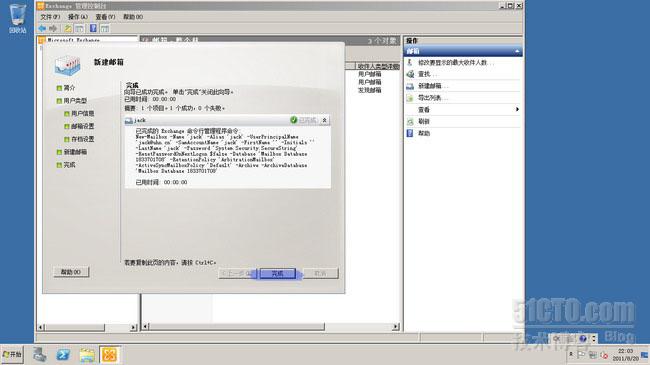
Task: Click the blue Help toolbar icon
Action: click(x=93, y=28)
